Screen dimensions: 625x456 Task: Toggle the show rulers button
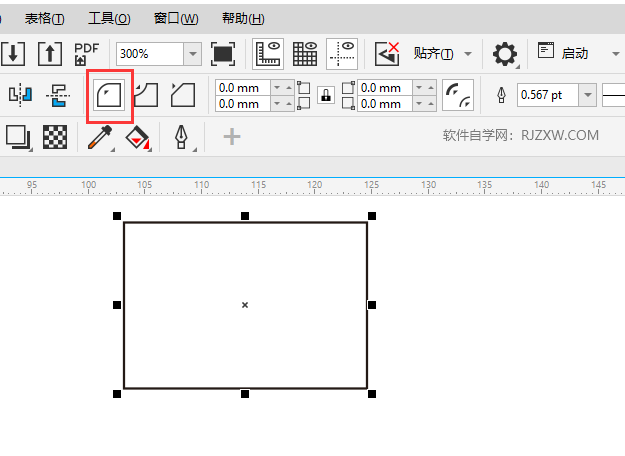[268, 54]
